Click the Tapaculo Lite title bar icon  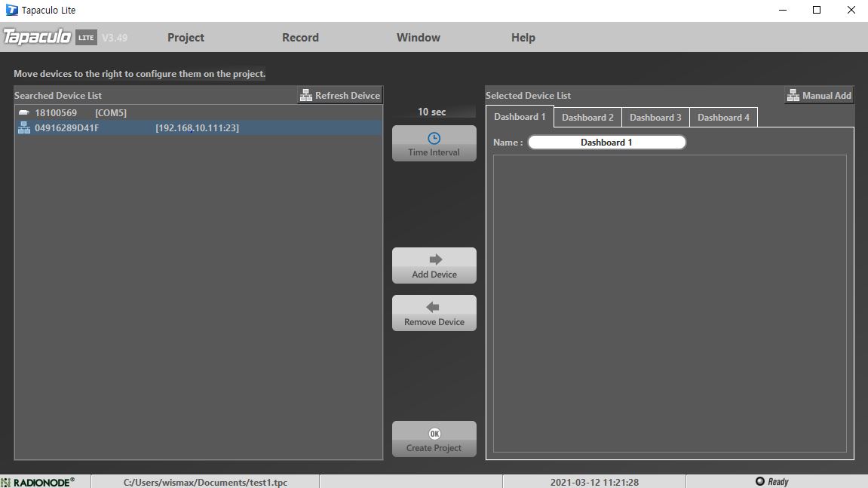(x=11, y=10)
